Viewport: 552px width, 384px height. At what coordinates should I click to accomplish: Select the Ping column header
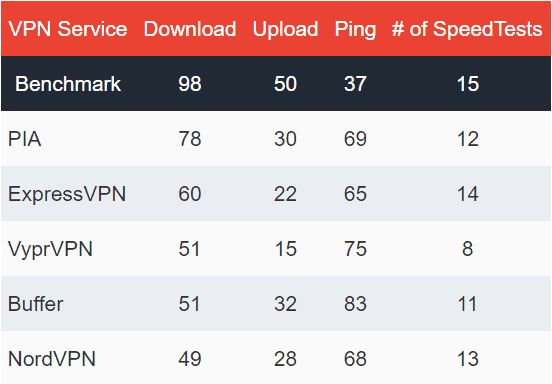355,29
